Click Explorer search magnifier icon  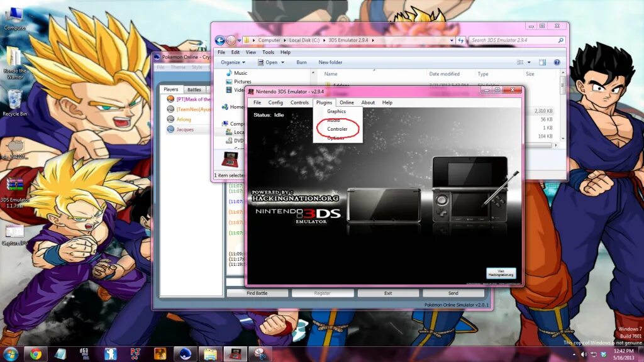coord(560,40)
